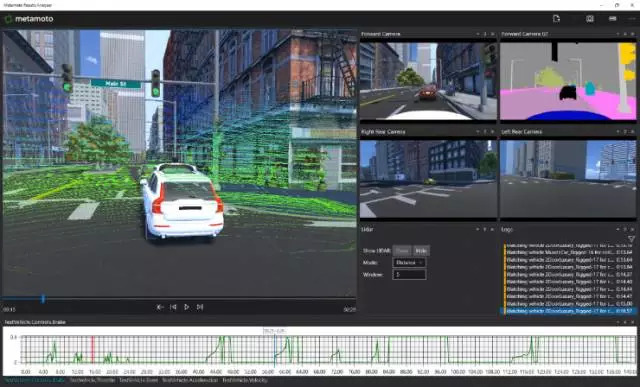Play the simulation playback

coord(187,307)
